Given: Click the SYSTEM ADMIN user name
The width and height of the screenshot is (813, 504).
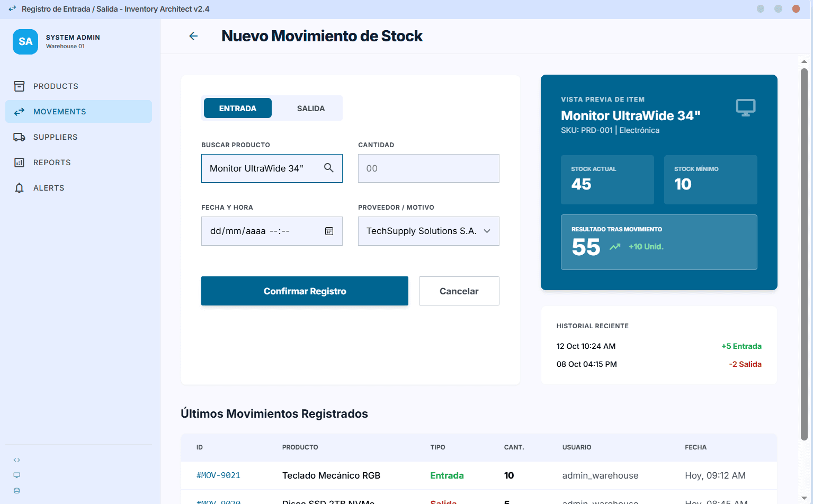Looking at the screenshot, I should (73, 38).
